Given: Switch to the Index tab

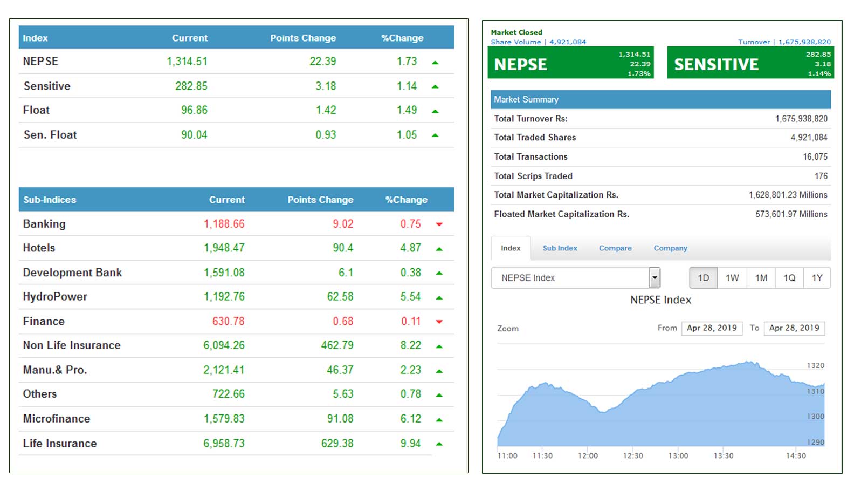Looking at the screenshot, I should [x=511, y=248].
